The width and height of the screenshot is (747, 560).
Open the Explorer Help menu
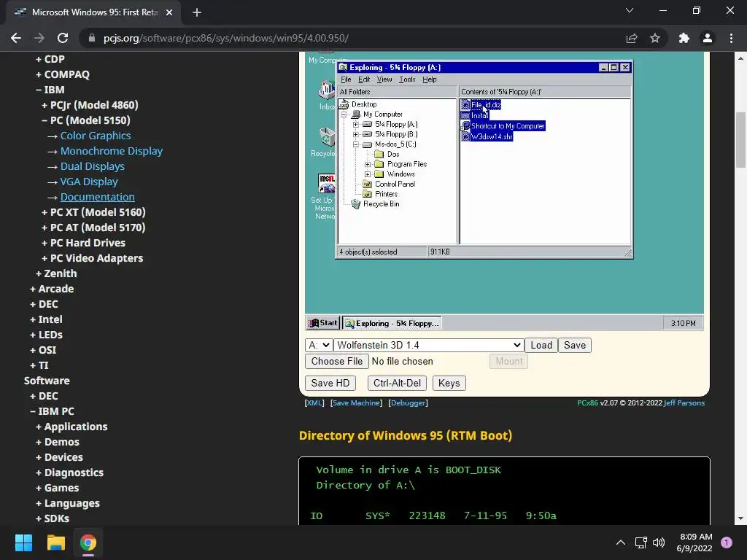tap(429, 79)
